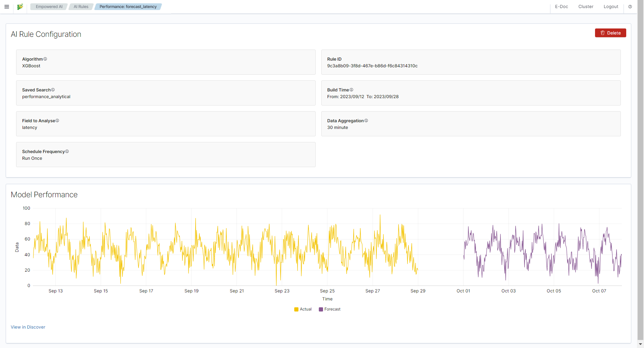The image size is (644, 348).
Task: Go to the AI Rules breadcrumb
Action: [81, 7]
